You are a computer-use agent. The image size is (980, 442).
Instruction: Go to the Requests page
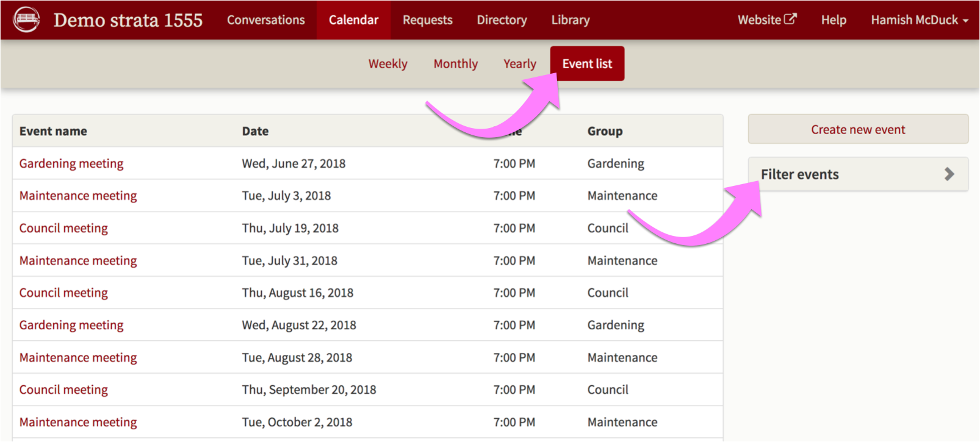427,20
